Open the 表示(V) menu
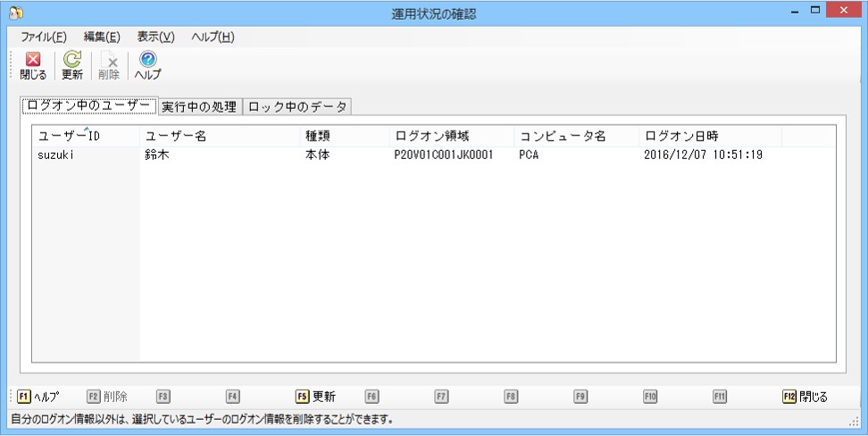This screenshot has width=868, height=436. pos(156,38)
